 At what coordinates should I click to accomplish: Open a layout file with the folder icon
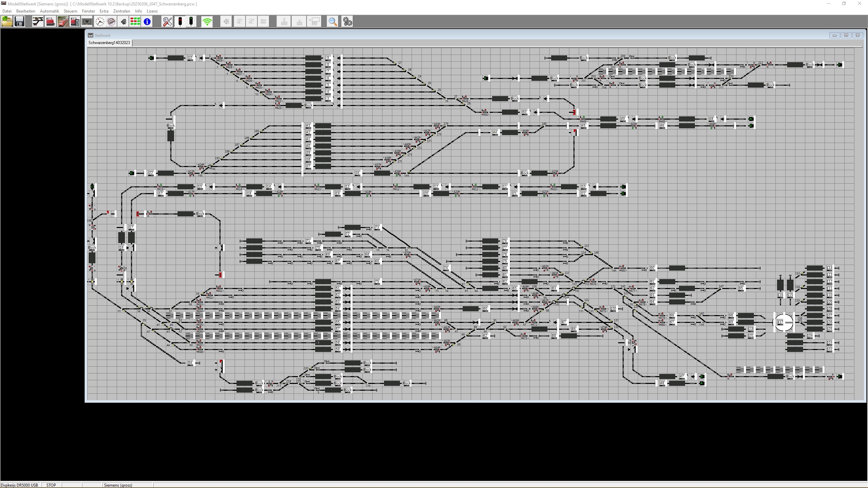[7, 21]
